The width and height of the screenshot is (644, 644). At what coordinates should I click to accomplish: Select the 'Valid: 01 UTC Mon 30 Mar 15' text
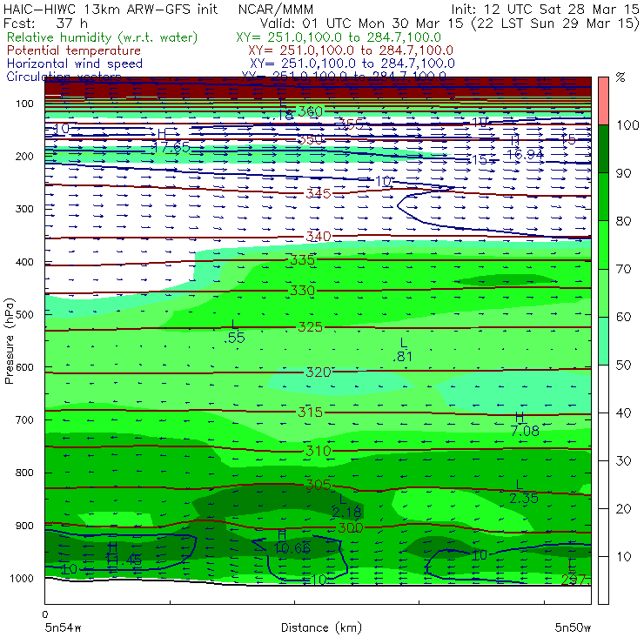tap(362, 23)
